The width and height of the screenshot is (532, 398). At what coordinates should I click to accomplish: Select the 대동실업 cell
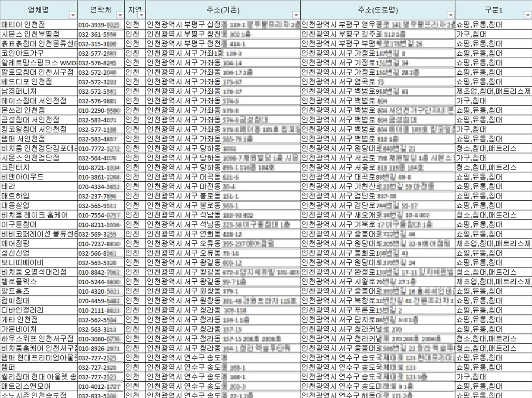point(39,206)
